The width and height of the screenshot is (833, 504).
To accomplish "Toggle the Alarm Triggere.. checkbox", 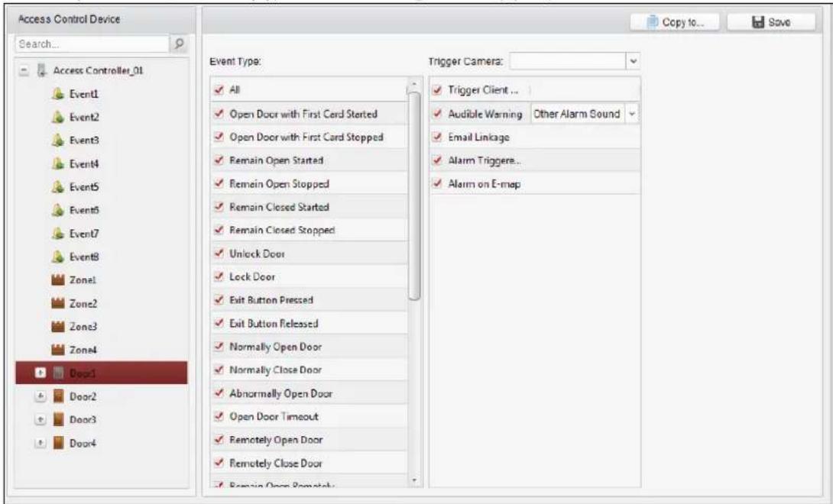I will coord(437,160).
